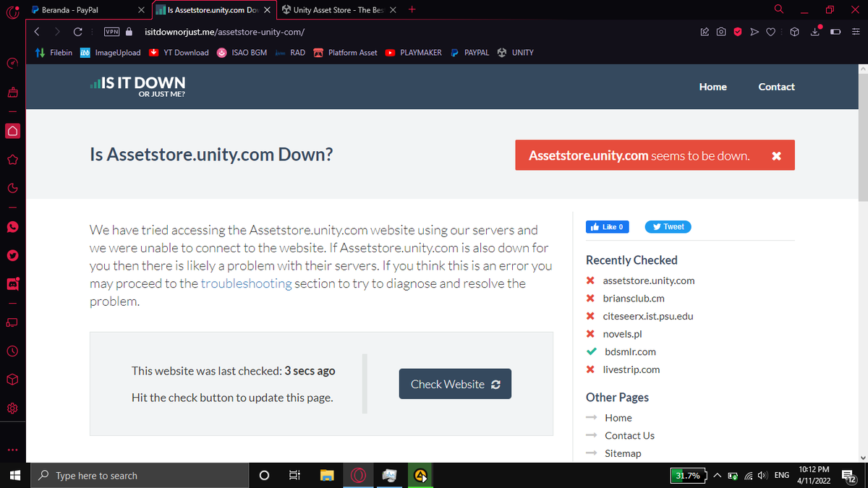868x488 pixels.
Task: Toggle the heart icon to save page
Action: click(x=771, y=32)
